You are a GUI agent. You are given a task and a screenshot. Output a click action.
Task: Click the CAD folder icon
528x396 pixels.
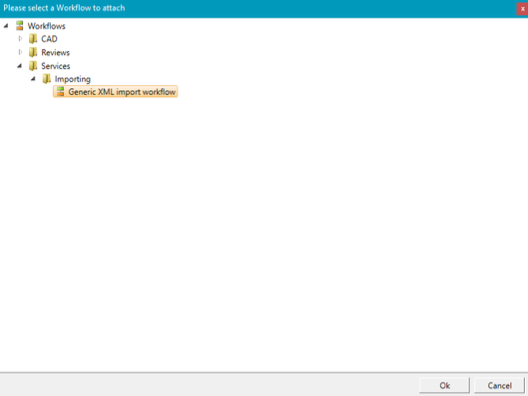[x=33, y=39]
